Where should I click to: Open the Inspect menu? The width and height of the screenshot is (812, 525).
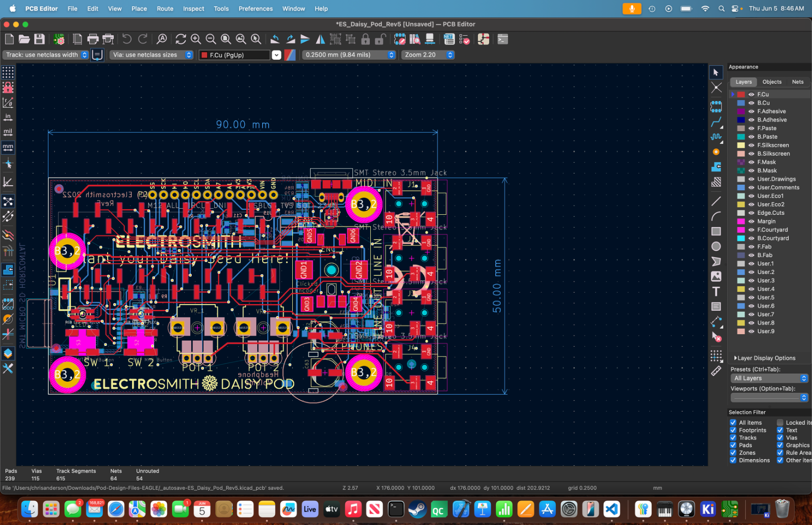pos(193,9)
